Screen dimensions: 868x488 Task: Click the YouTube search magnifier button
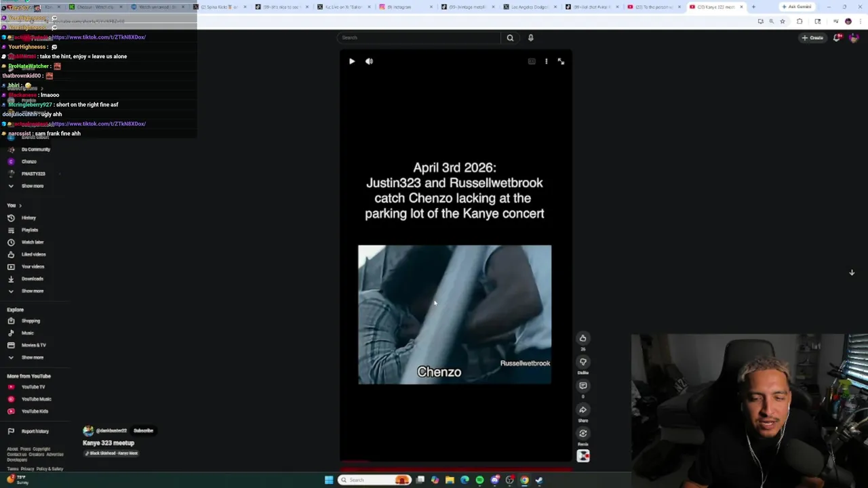pyautogui.click(x=510, y=38)
